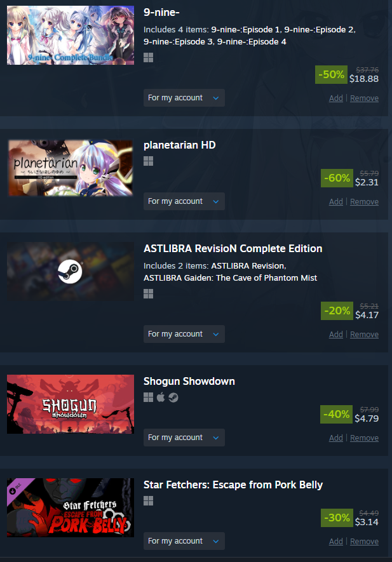Click the Windows icon under ASTLIBRA Complete Edition
The image size is (392, 562).
point(148,294)
